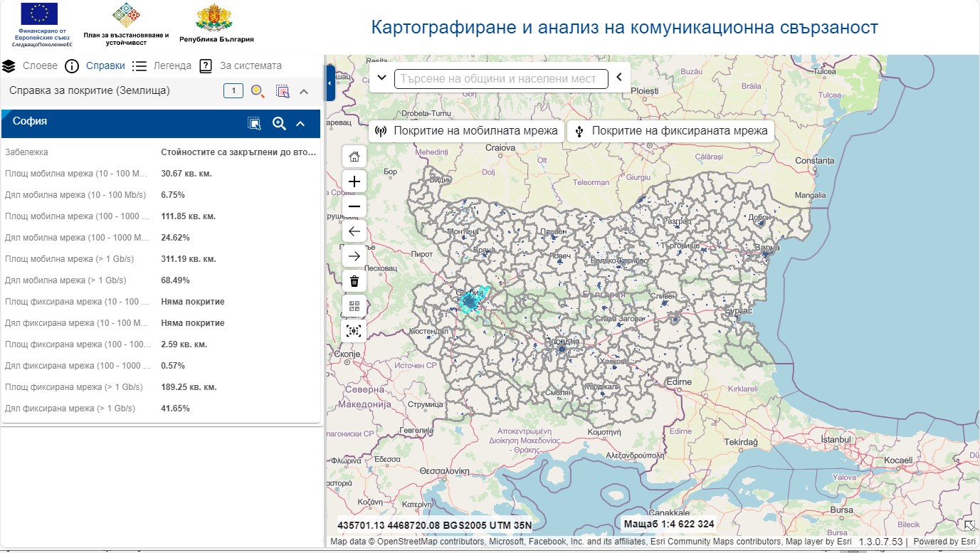This screenshot has width=980, height=553.
Task: Click magnifier icon in Справка за покритие header
Action: coord(258,91)
